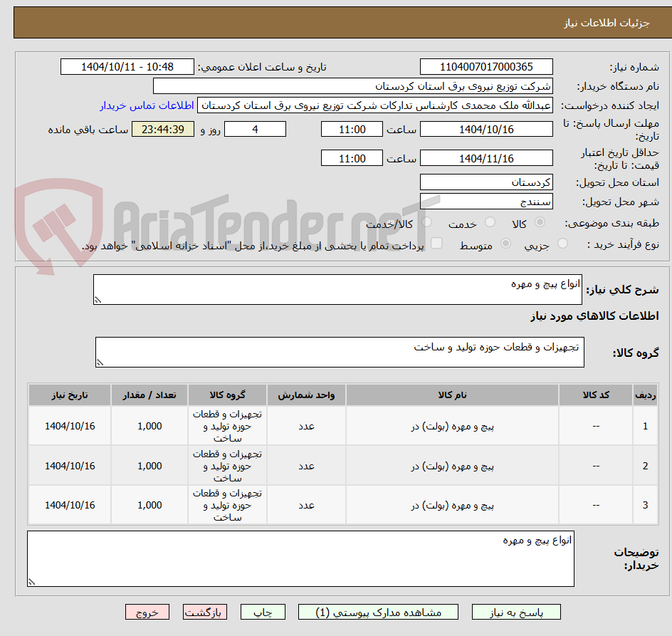Click unit عدد in row 1
Screen dimensions: 672x636
tap(306, 427)
